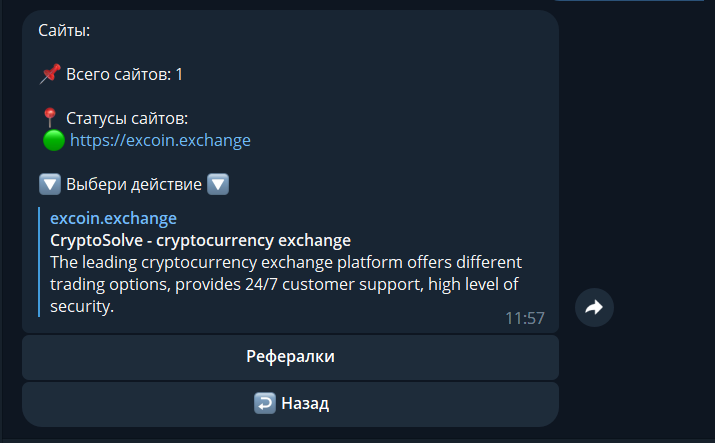Screen dimensions: 715x443
Task: Click the return arrow icon on Назад
Action: click(265, 404)
